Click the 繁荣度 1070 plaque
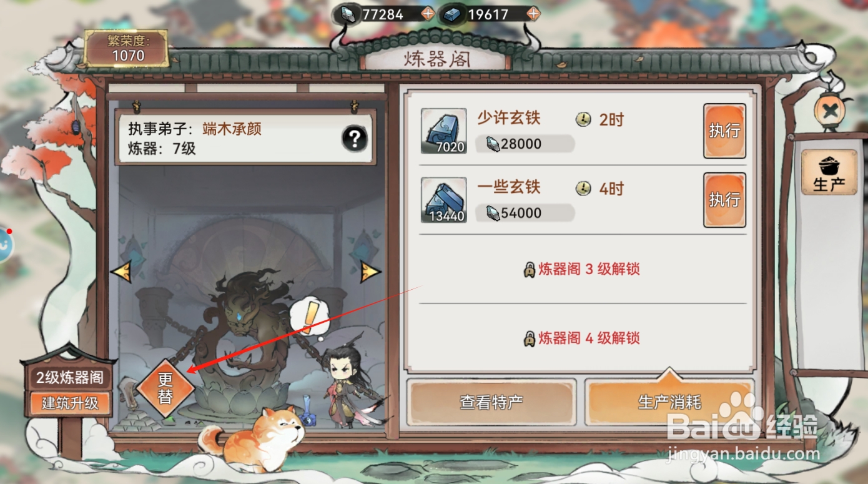 click(x=127, y=49)
